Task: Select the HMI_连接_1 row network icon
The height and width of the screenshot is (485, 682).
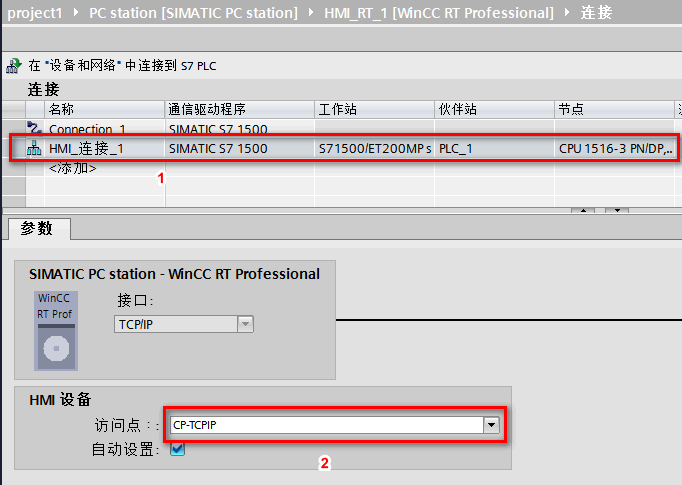Action: tap(34, 149)
